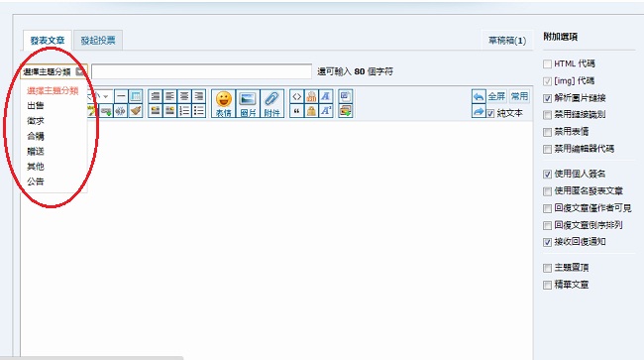Select 合購 from the category list

pos(36,136)
